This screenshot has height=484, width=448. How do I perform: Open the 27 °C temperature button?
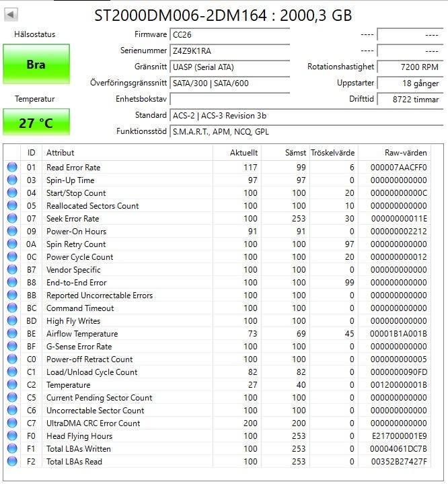pos(36,123)
